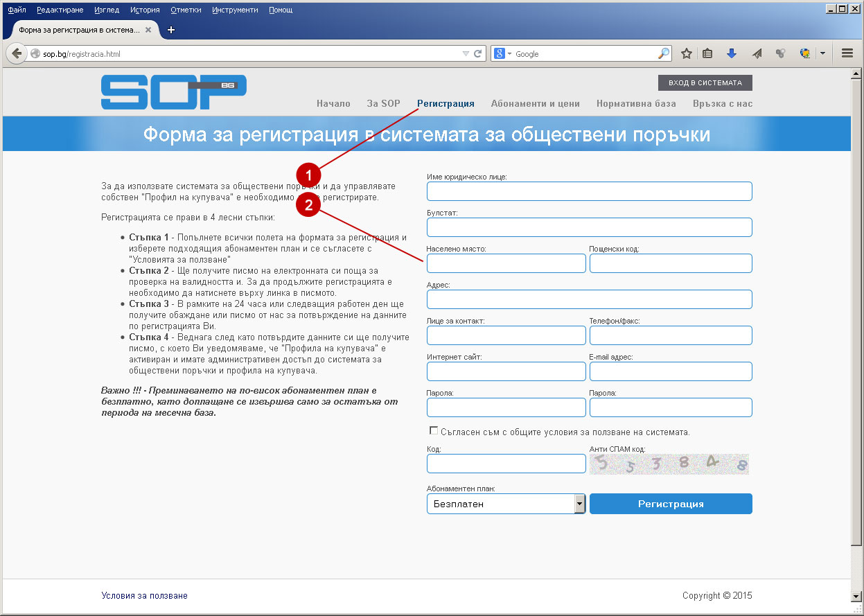Open the downloads arrow icon
Image resolution: width=864 pixels, height=616 pixels.
coord(731,53)
